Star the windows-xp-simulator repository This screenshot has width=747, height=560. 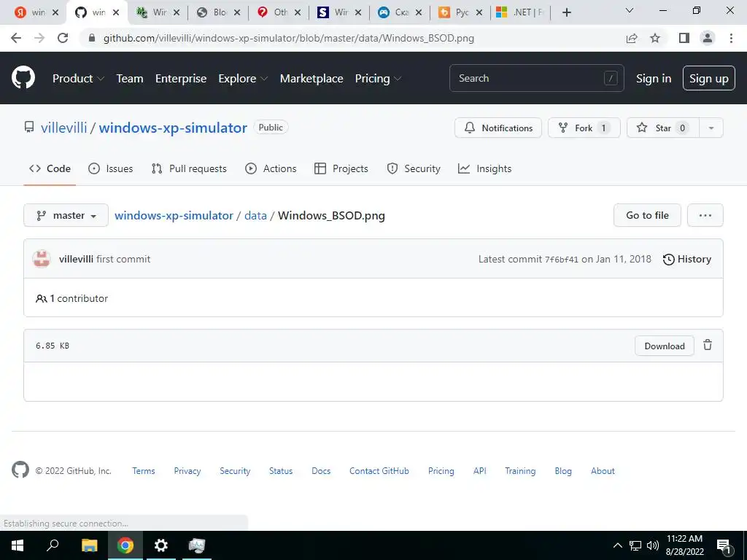click(663, 128)
